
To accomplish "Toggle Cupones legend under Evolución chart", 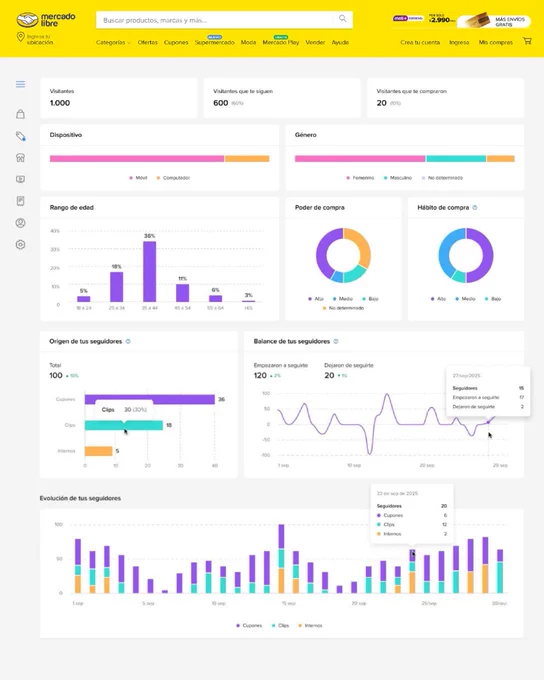I will click(x=249, y=625).
